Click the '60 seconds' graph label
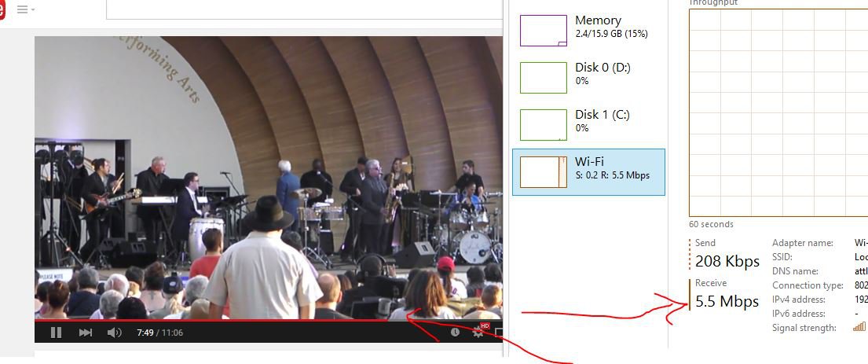This screenshot has width=868, height=364. pyautogui.click(x=712, y=224)
